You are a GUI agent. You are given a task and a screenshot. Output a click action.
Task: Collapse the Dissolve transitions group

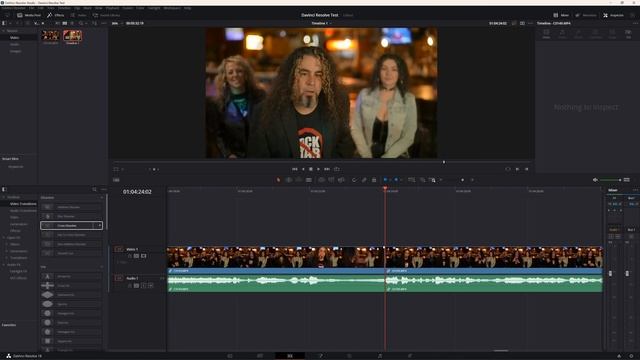102,198
